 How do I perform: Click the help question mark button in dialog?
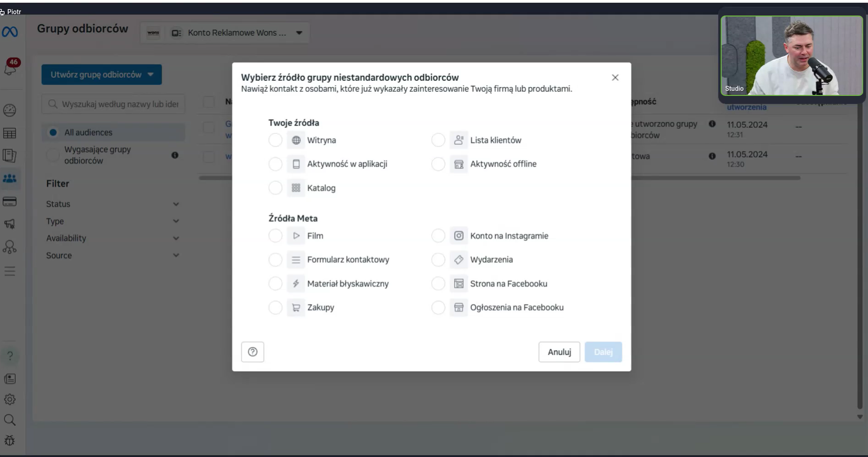pos(253,352)
